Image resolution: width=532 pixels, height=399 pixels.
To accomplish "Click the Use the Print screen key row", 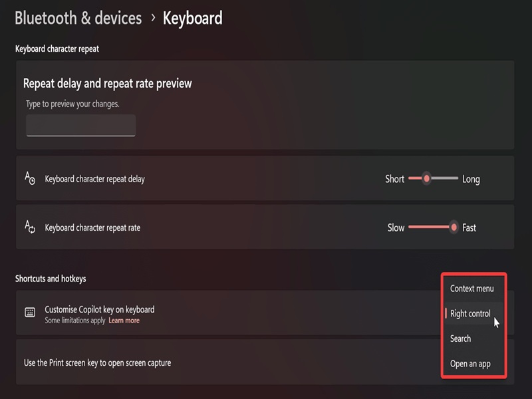I will pyautogui.click(x=265, y=362).
